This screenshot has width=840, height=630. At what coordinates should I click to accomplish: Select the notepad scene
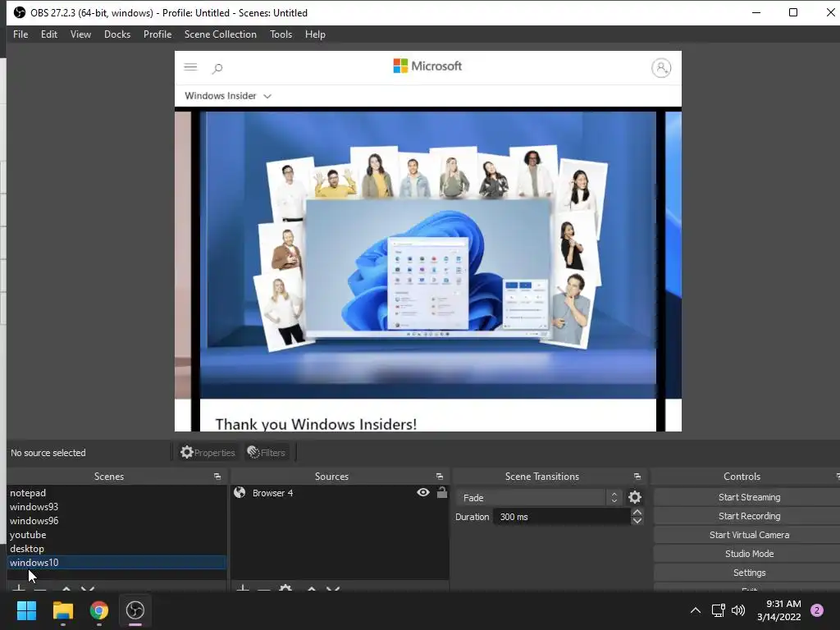coord(116,493)
